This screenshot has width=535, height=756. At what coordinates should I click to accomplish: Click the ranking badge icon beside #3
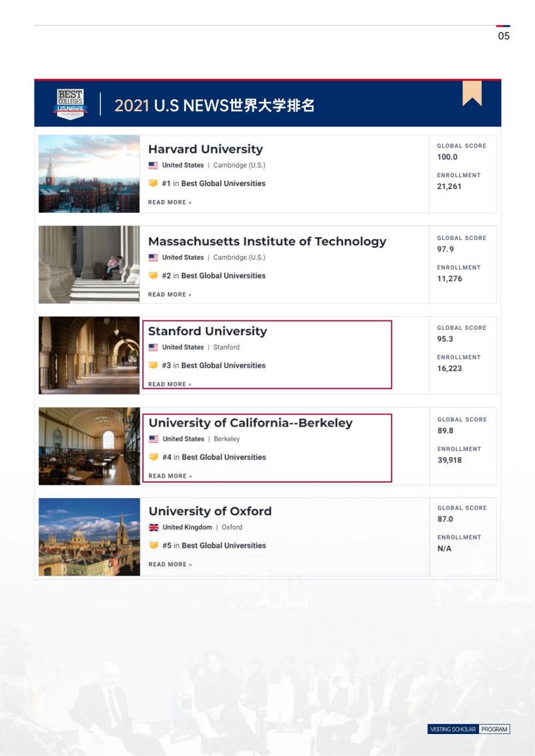point(153,365)
